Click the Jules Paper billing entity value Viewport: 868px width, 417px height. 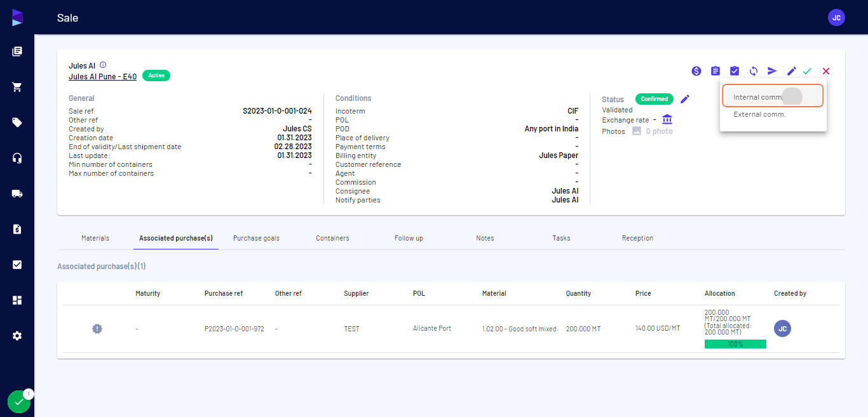559,156
